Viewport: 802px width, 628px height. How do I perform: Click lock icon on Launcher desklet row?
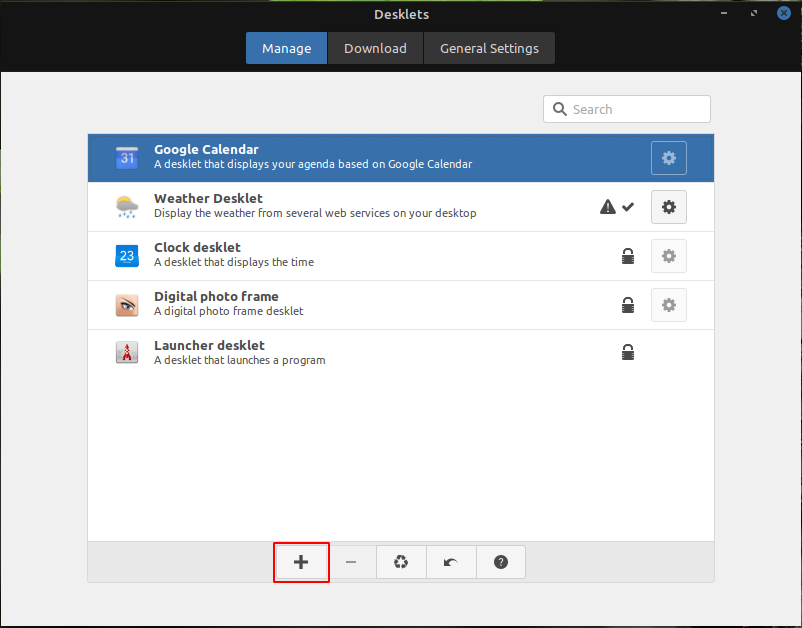click(628, 352)
